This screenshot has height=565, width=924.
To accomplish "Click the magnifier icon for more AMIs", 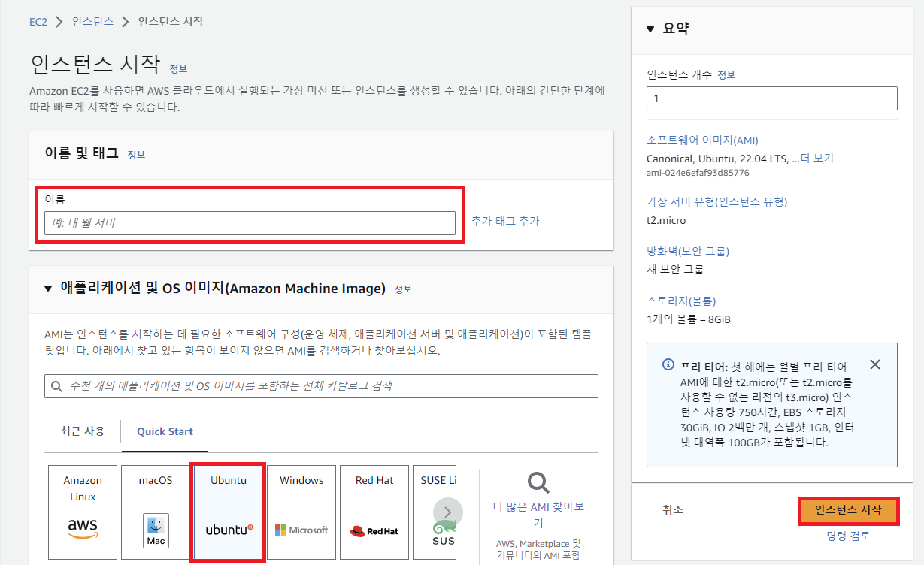I will pyautogui.click(x=538, y=482).
